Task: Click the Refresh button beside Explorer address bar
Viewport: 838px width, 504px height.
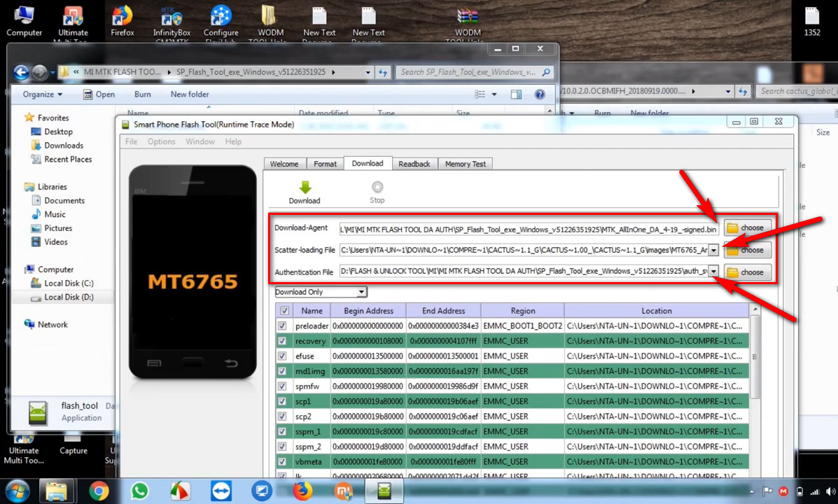Action: coord(383,72)
